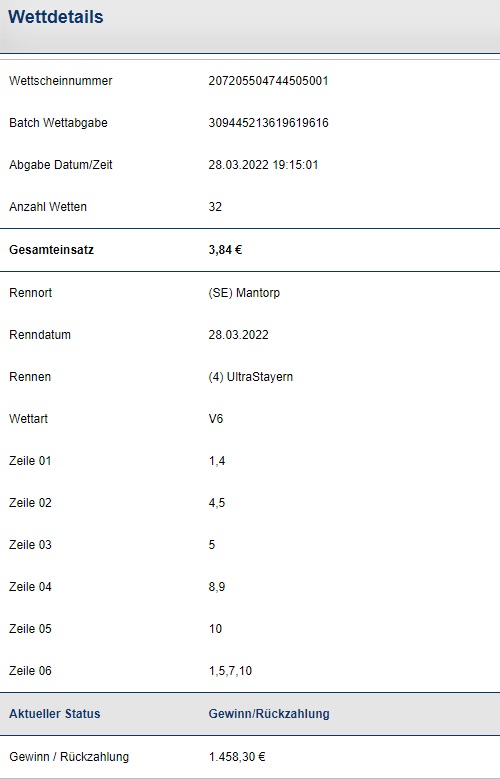Select the Wettscheinnummer value 207205504744505001
This screenshot has height=779, width=500.
click(268, 80)
